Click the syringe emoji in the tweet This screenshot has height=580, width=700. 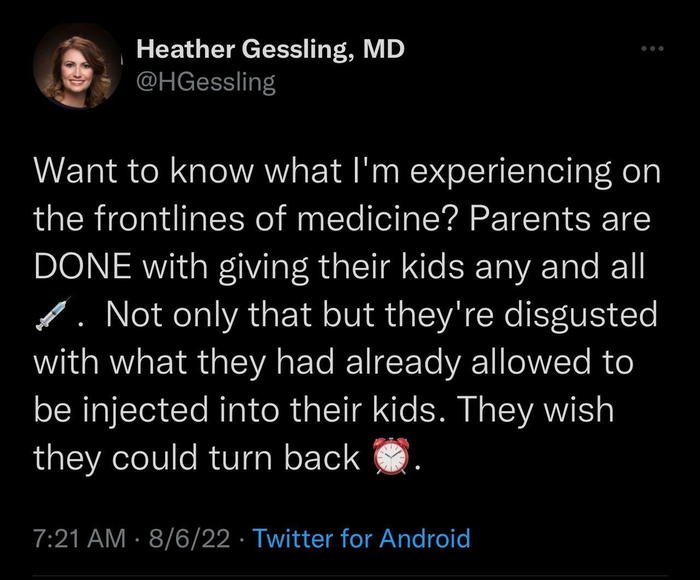click(x=53, y=316)
